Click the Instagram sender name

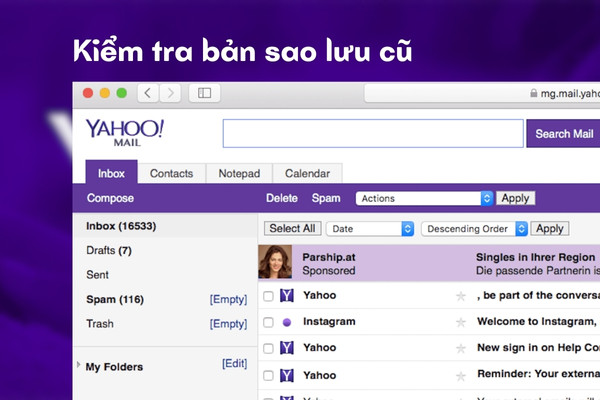329,322
